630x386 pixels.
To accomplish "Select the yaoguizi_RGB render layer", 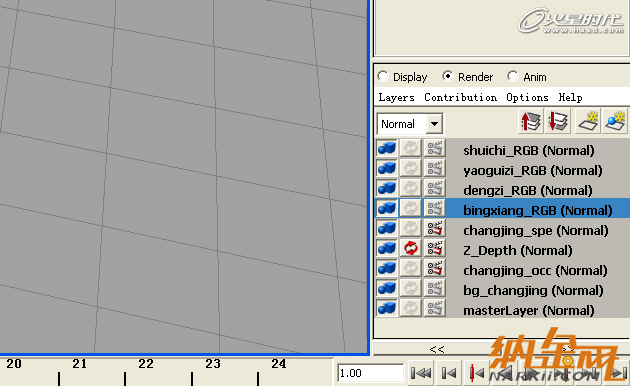I will coord(532,170).
